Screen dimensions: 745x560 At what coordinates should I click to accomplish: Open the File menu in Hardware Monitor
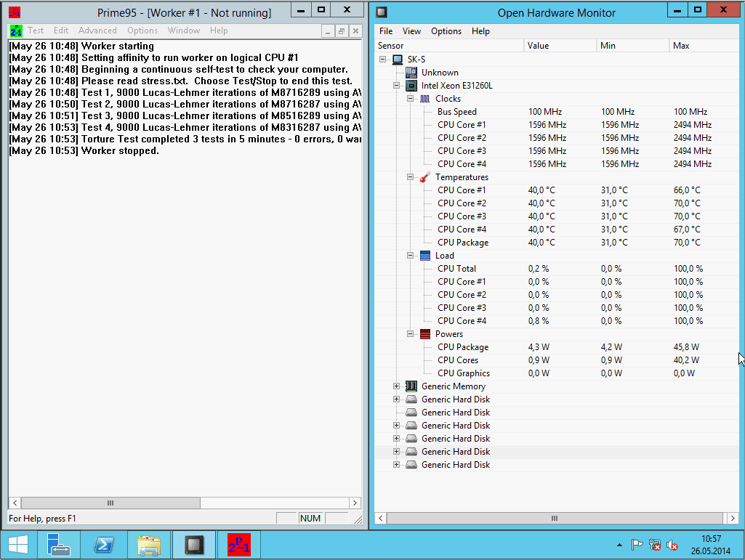coord(386,31)
